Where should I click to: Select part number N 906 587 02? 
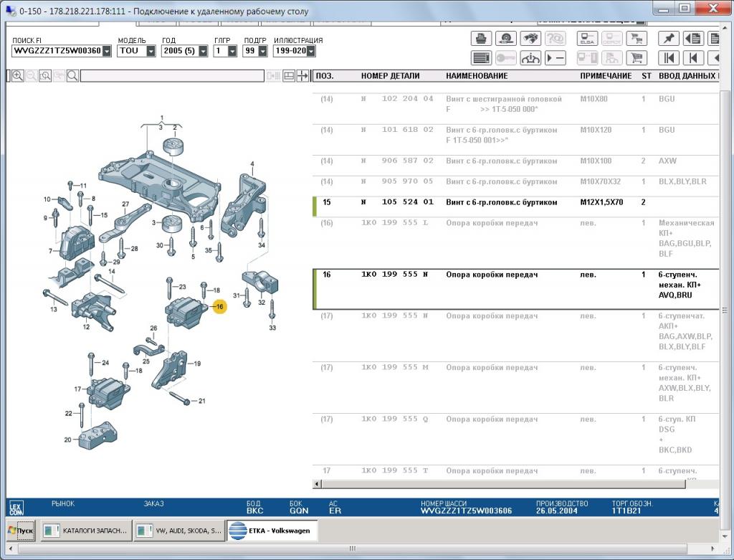click(397, 161)
